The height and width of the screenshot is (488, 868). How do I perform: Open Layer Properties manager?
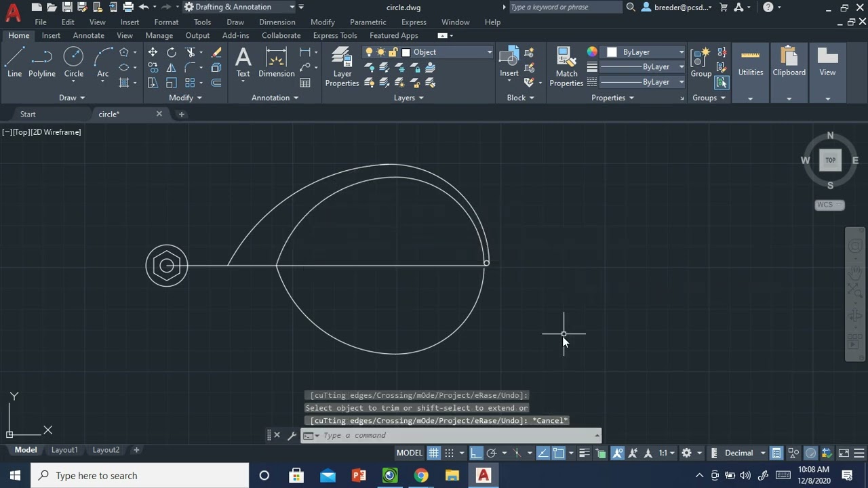click(x=342, y=66)
